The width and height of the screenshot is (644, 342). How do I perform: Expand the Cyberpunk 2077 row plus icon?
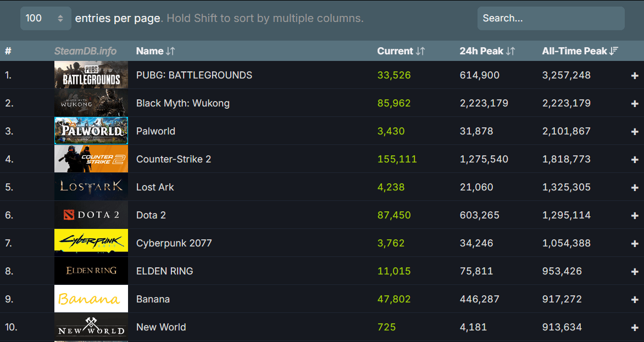coord(635,244)
